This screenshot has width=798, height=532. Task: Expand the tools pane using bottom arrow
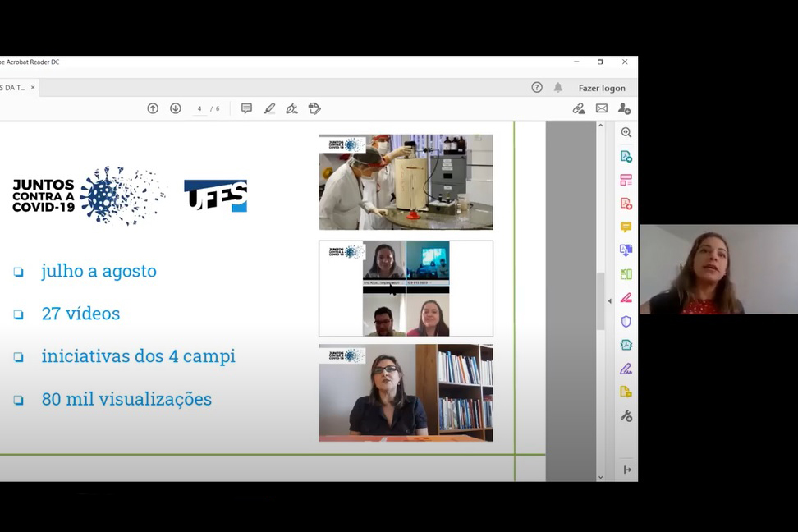tap(626, 470)
